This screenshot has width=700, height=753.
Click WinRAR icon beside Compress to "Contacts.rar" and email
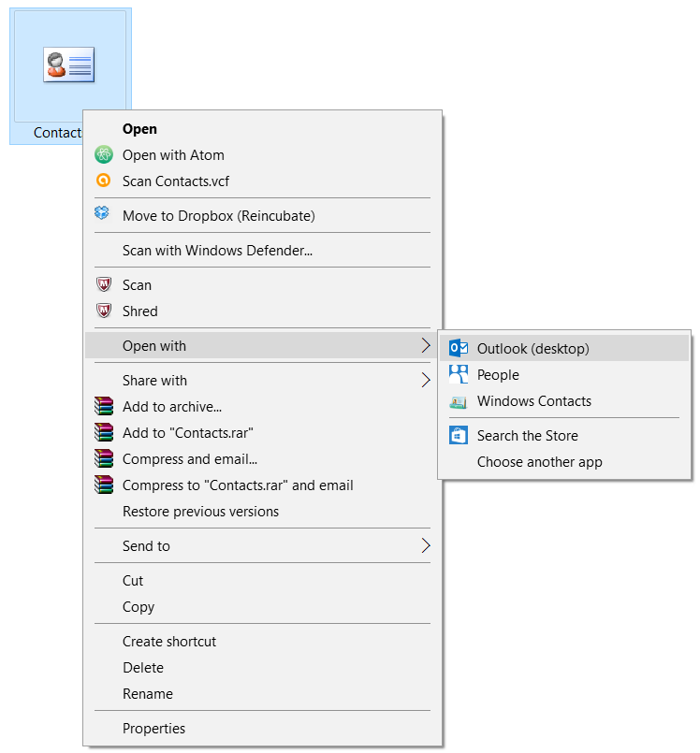[104, 485]
